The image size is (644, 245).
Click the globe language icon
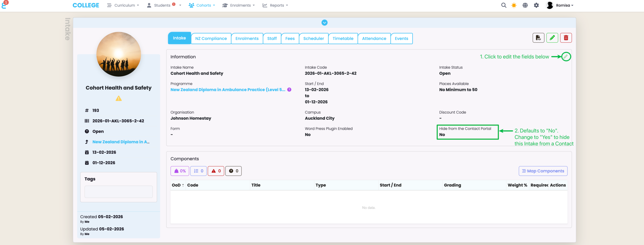coord(525,5)
